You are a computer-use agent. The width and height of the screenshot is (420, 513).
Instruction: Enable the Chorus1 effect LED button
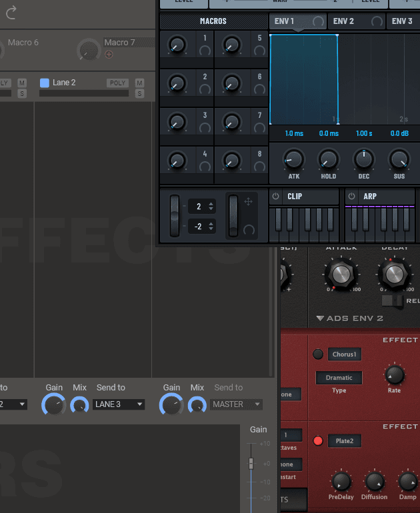pyautogui.click(x=318, y=354)
